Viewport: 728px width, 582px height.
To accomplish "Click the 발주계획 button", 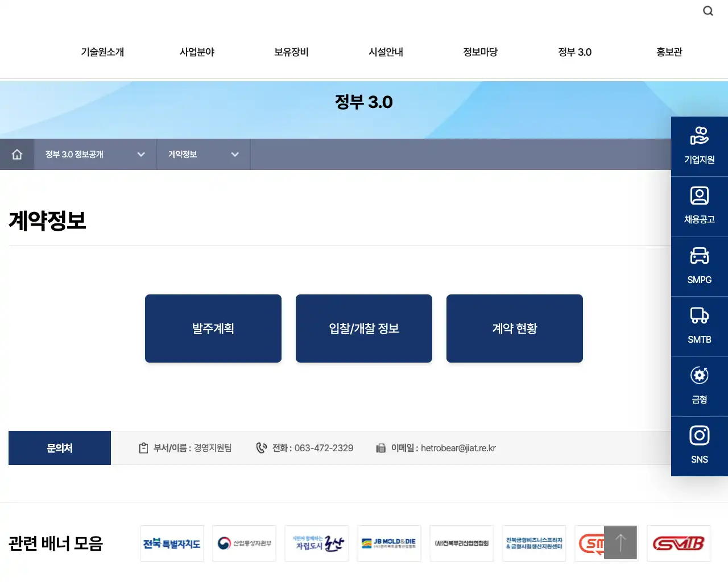I will [213, 329].
